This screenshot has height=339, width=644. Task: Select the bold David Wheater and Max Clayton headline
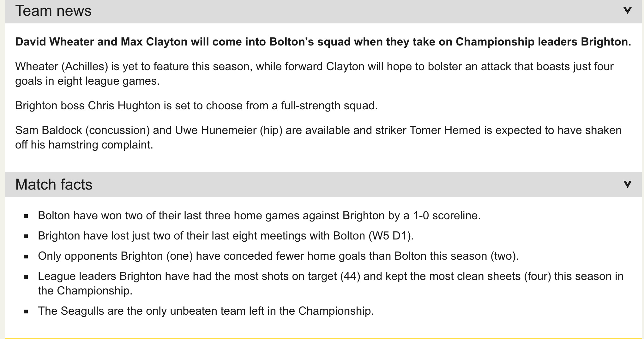(323, 42)
